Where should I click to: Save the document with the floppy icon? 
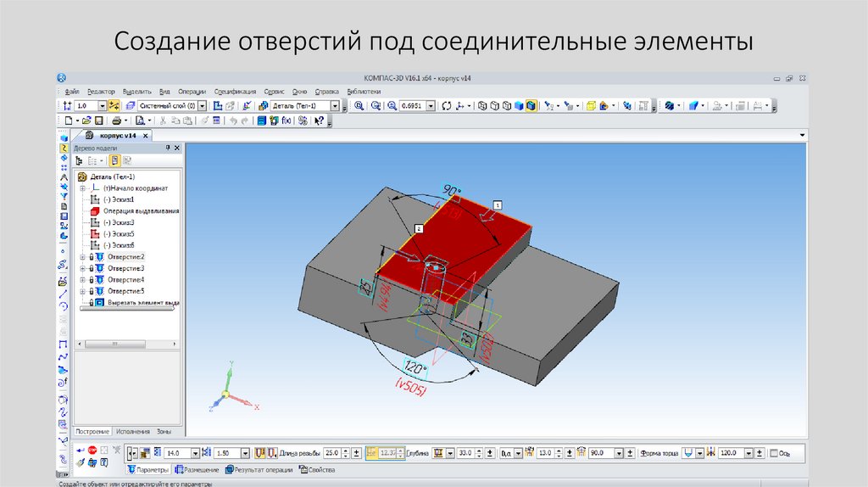point(98,120)
